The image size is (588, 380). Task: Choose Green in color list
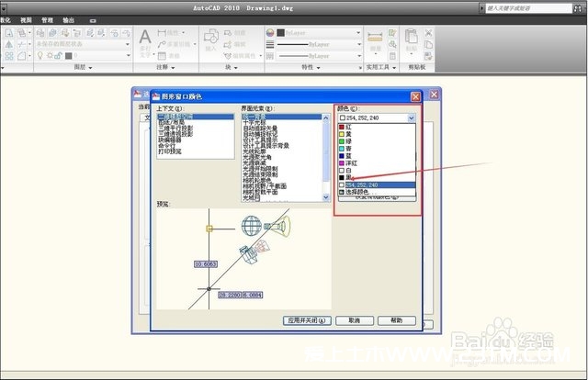click(377, 141)
